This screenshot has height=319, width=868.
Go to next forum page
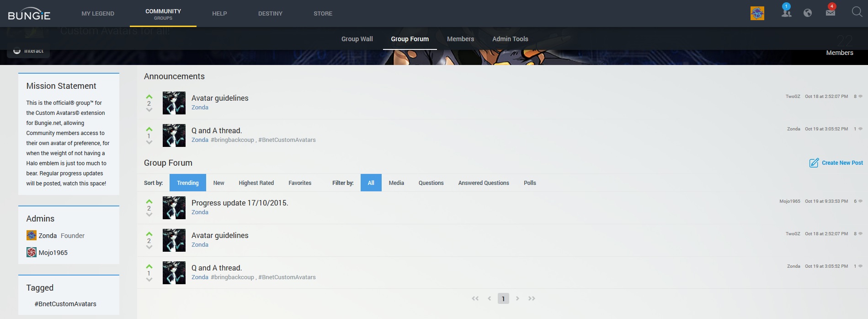[x=517, y=298]
